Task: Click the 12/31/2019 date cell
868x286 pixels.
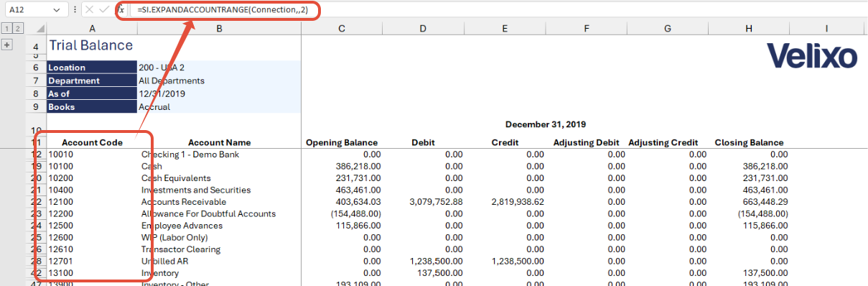Action: point(219,93)
